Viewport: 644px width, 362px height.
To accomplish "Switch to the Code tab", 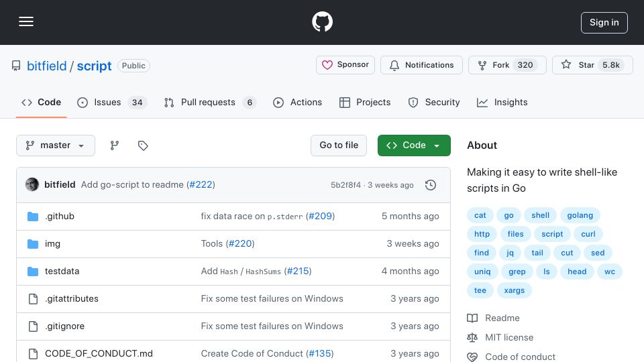I will pyautogui.click(x=41, y=102).
